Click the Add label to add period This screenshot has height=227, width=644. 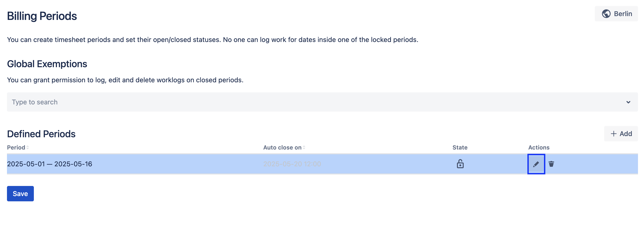click(626, 134)
